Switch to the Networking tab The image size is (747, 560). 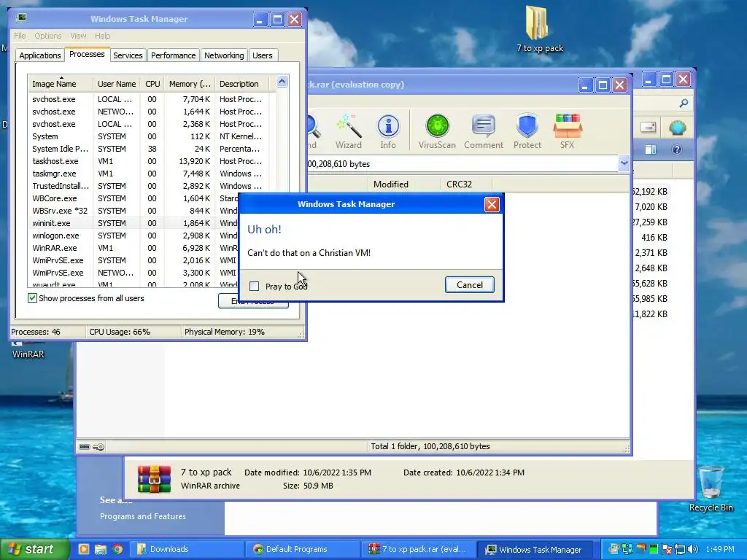pyautogui.click(x=224, y=55)
